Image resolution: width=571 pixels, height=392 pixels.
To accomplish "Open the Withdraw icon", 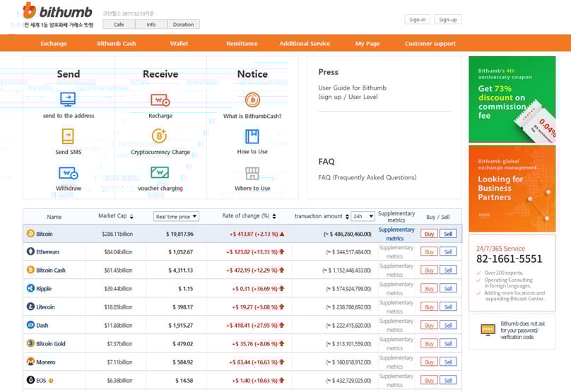I will click(68, 173).
